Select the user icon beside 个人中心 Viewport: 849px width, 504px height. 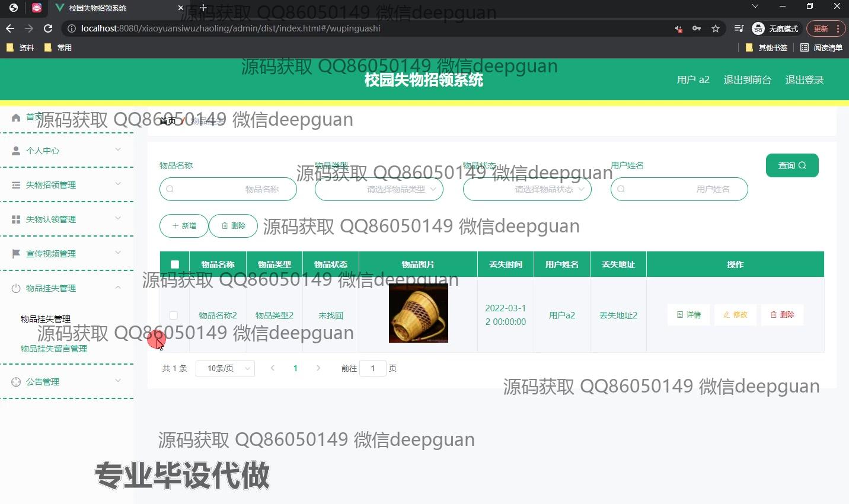(x=15, y=150)
